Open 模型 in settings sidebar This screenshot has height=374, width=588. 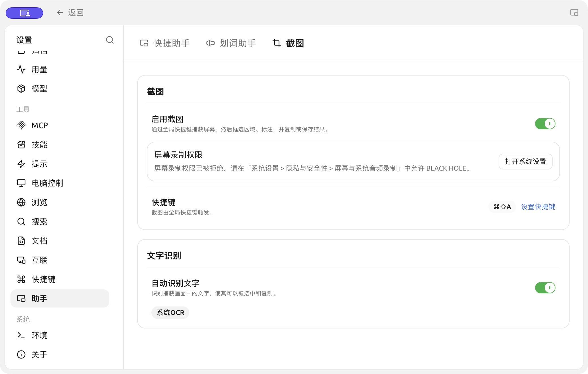60,89
